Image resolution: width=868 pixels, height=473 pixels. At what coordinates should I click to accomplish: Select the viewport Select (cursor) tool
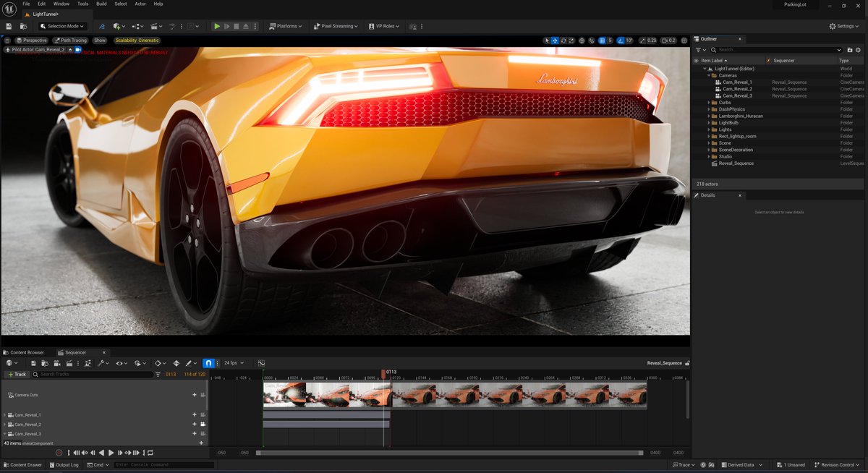(547, 41)
